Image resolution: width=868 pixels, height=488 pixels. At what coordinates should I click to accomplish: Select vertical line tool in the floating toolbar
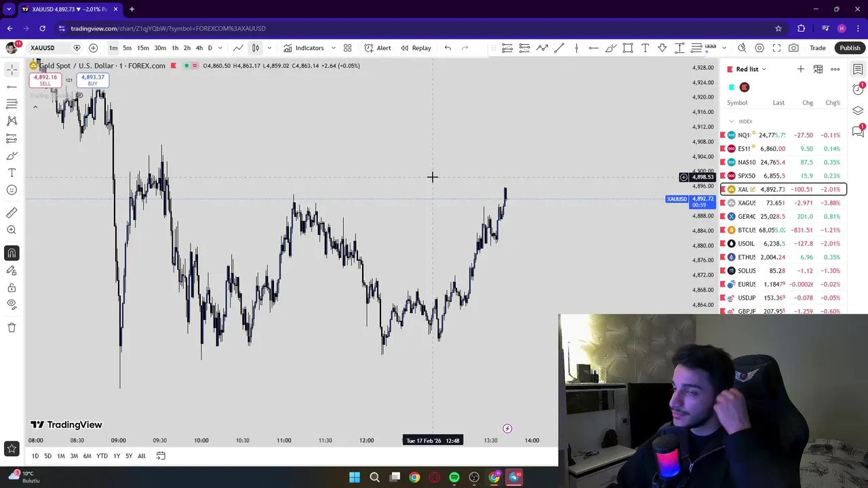(x=576, y=48)
